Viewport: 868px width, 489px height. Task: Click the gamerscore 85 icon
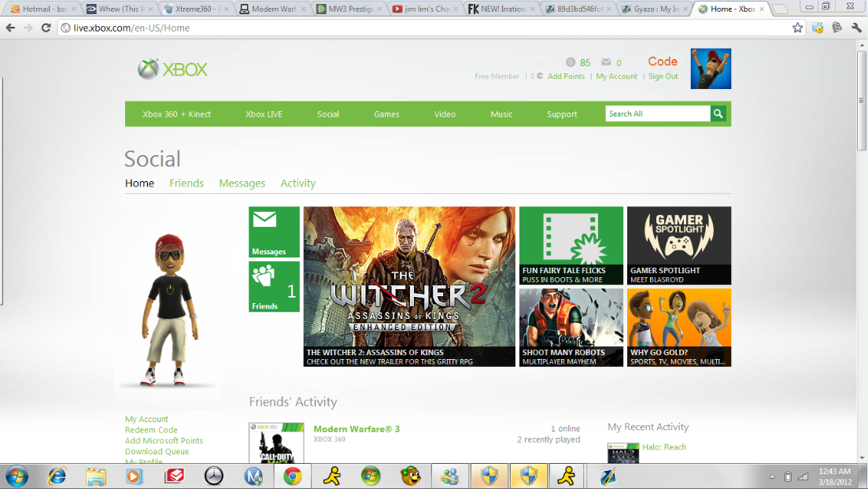pyautogui.click(x=571, y=62)
